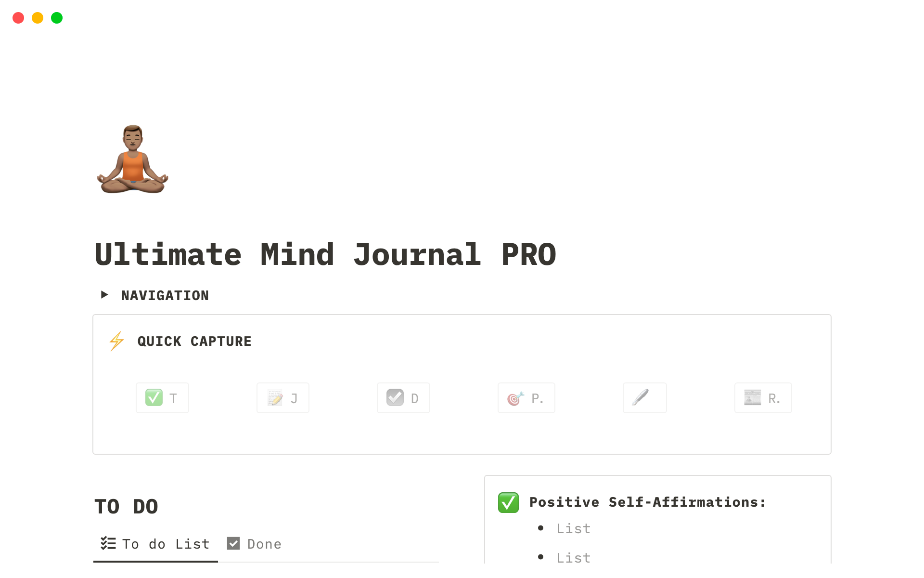Expand the NAVIGATION toggle arrow

pyautogui.click(x=104, y=295)
